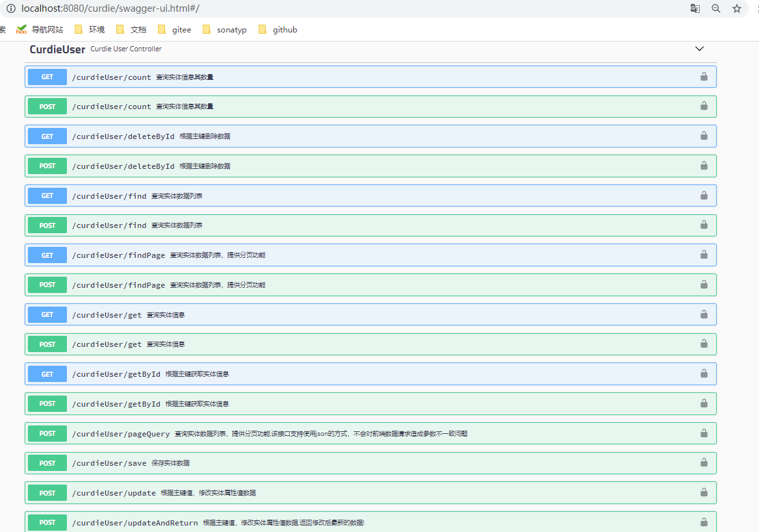
Task: Click the POST badge on /curdieUser/update
Action: [47, 493]
